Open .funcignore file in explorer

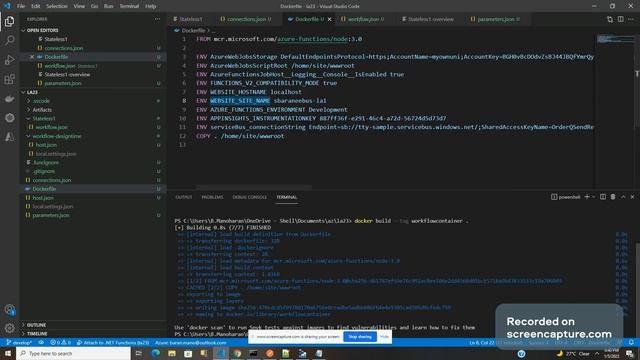[x=46, y=162]
